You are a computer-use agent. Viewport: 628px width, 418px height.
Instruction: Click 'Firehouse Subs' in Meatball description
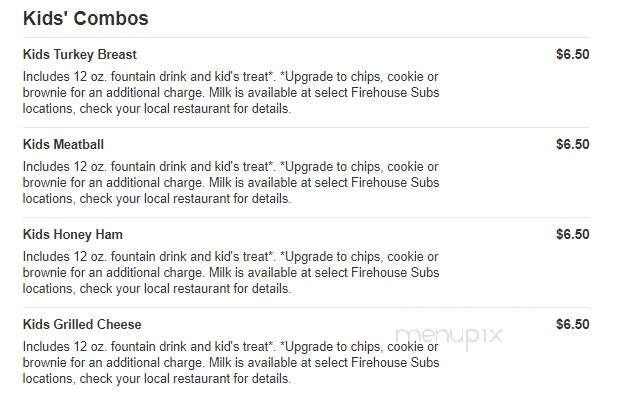[395, 183]
